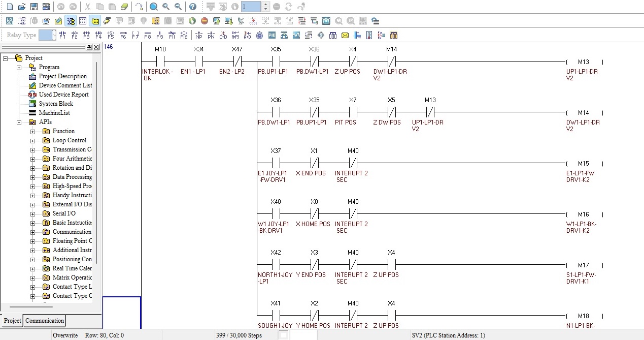Select the Project tab at bottom
This screenshot has height=340, width=644.
click(13, 321)
